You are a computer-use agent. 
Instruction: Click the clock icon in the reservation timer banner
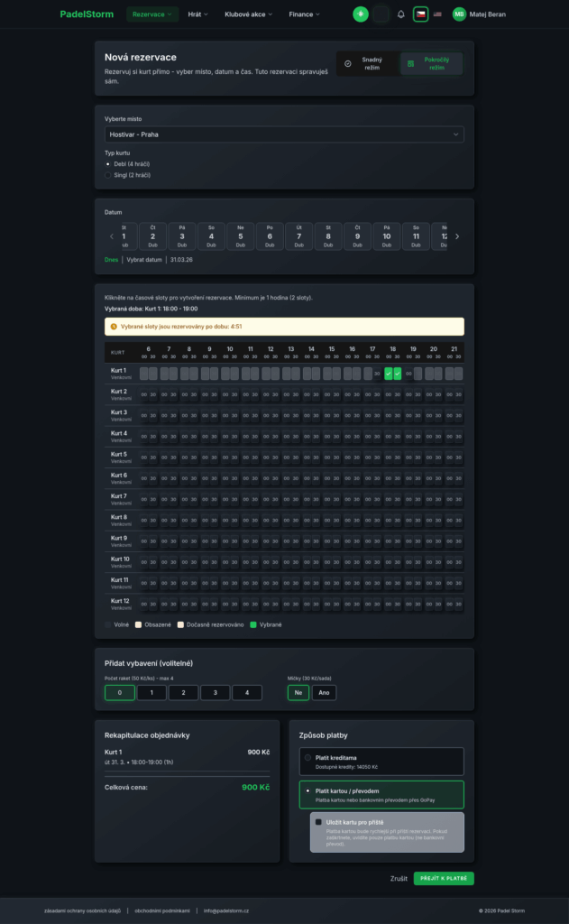[114, 327]
